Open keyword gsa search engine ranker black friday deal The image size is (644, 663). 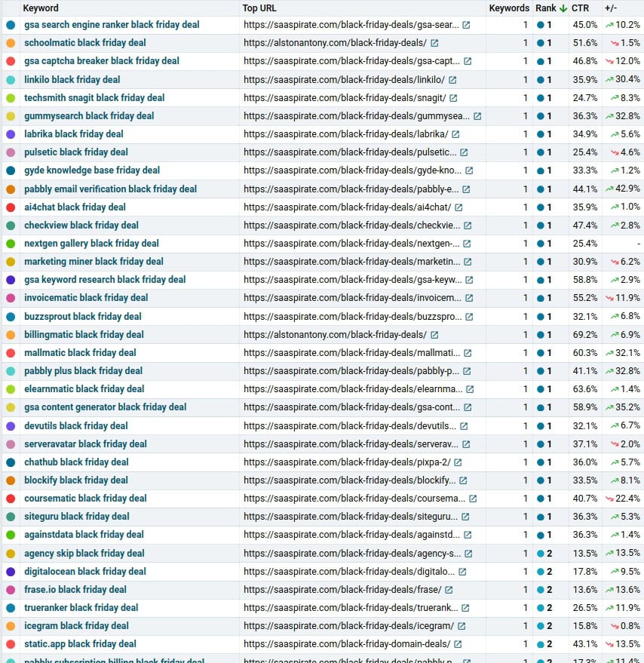point(112,25)
